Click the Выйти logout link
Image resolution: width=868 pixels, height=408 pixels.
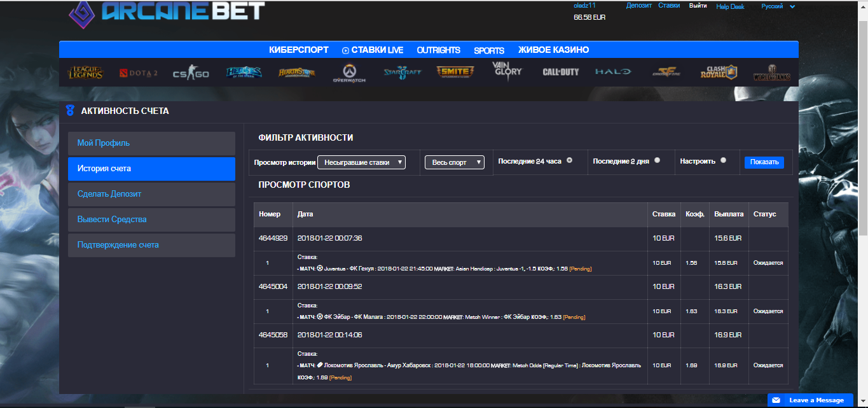point(698,6)
